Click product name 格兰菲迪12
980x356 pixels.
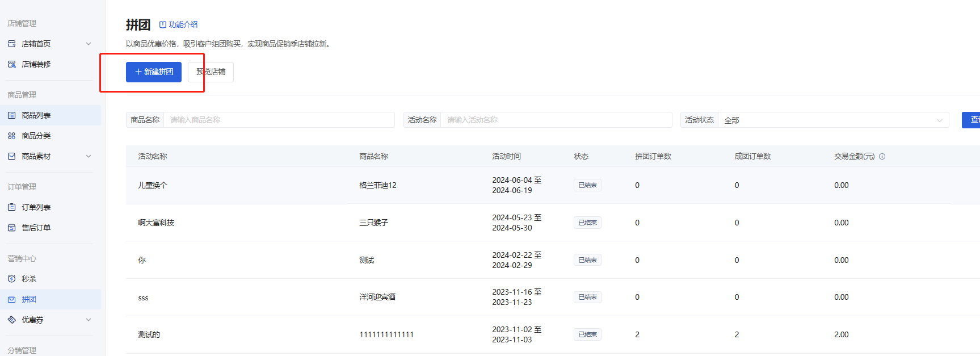coord(378,185)
